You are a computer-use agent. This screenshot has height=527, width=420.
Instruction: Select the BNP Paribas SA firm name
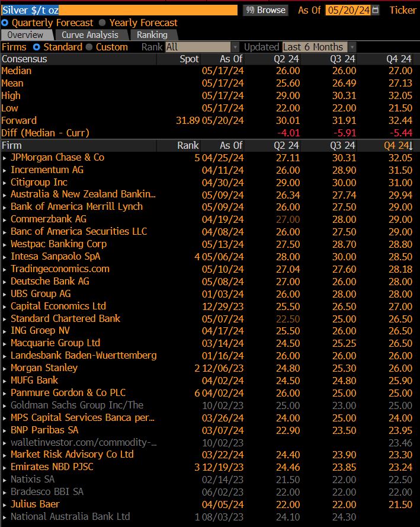[44, 430]
